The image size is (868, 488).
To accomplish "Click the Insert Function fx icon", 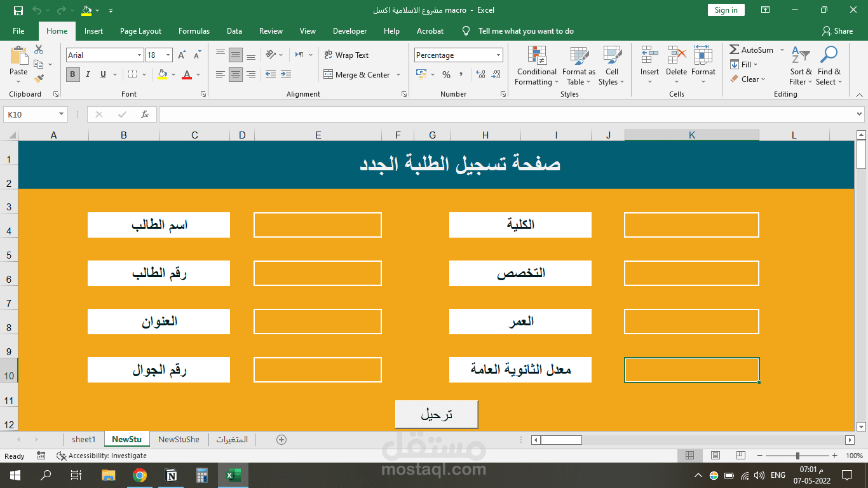I will coord(145,114).
